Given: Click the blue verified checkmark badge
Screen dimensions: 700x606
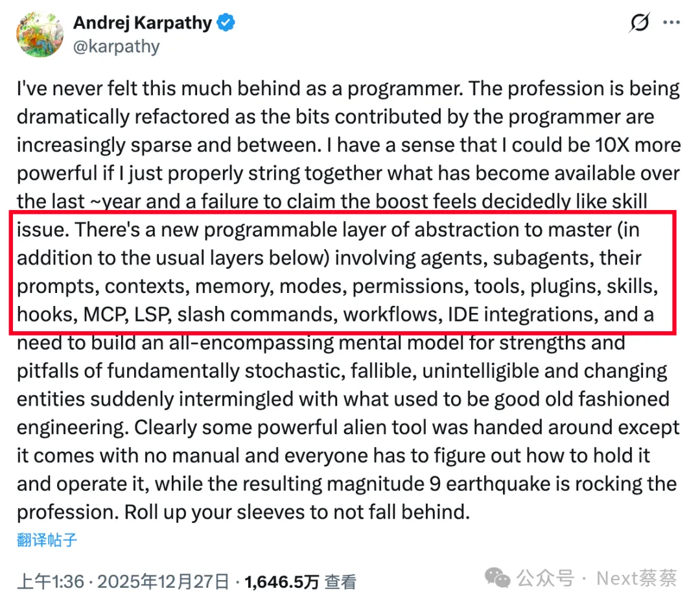Looking at the screenshot, I should [x=226, y=23].
